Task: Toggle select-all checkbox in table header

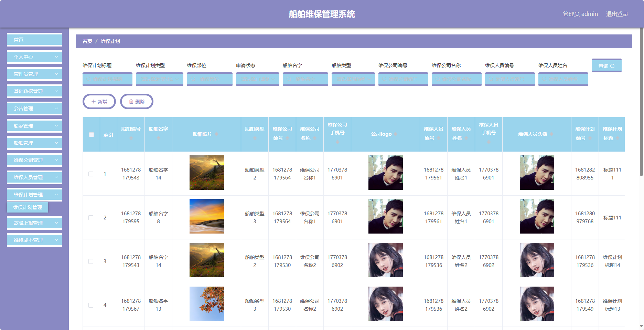Action: coord(92,135)
